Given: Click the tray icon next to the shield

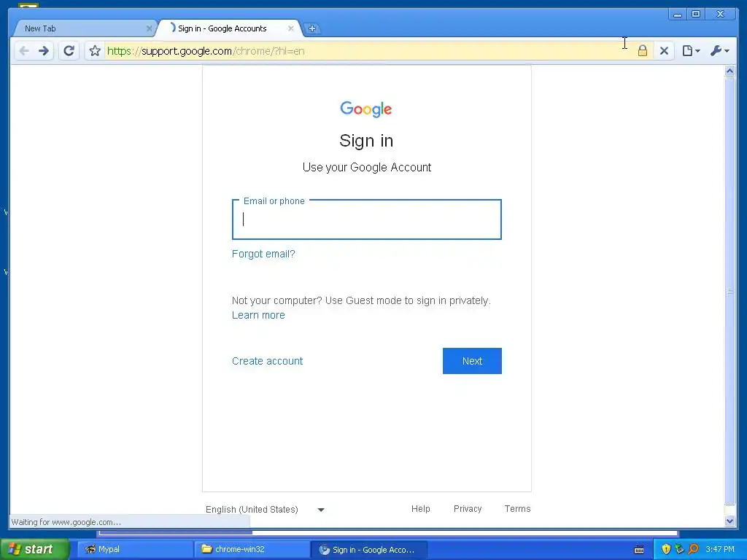Looking at the screenshot, I should [x=680, y=550].
